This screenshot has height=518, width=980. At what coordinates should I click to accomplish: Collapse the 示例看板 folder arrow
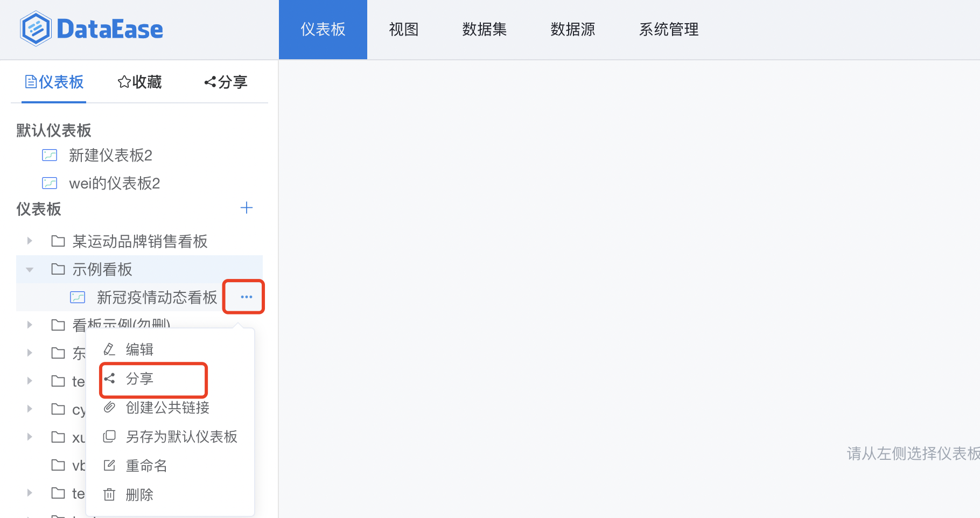[30, 269]
